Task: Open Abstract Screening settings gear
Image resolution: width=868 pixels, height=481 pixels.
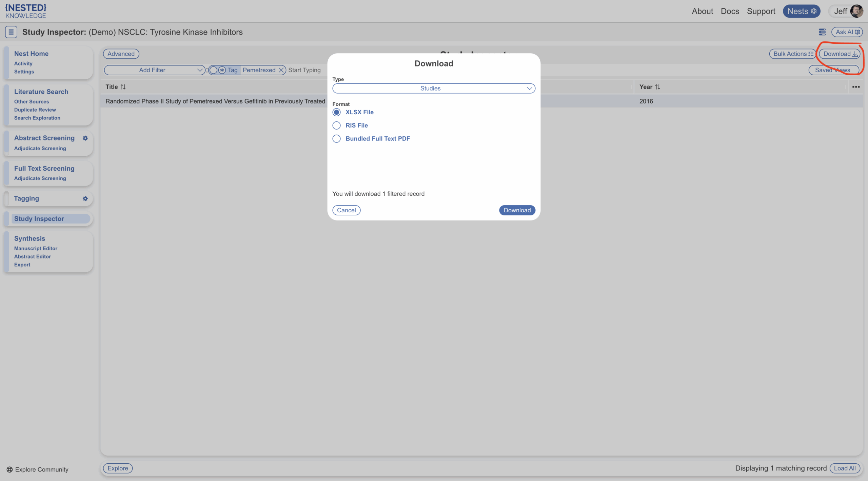Action: click(85, 138)
